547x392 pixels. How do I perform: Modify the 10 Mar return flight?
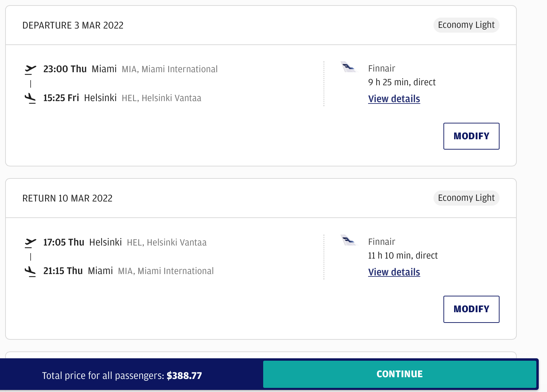pos(471,309)
